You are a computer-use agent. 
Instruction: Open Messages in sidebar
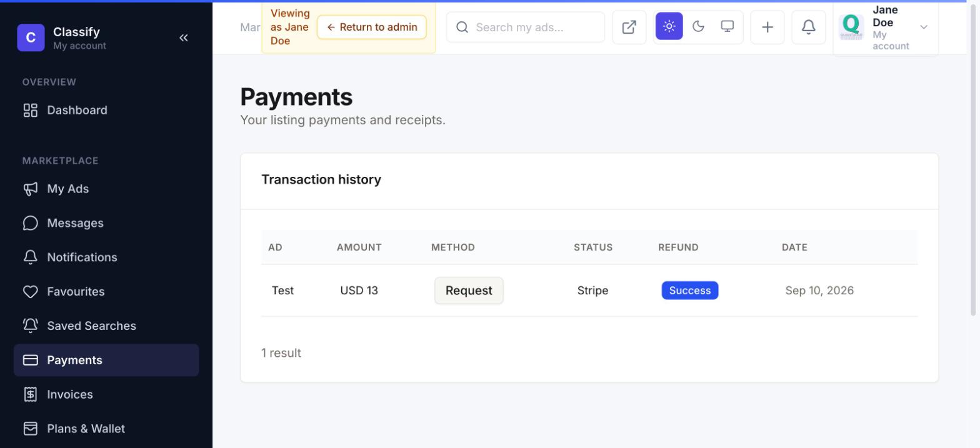[106, 223]
